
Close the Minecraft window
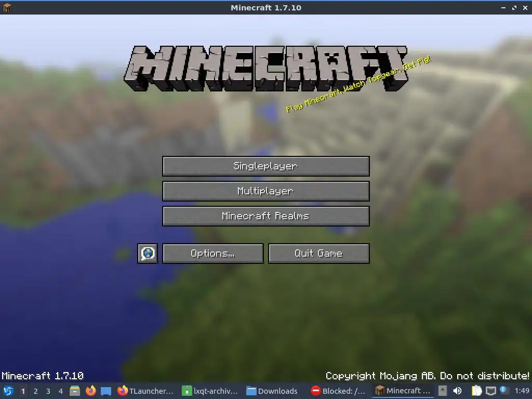[x=525, y=7]
